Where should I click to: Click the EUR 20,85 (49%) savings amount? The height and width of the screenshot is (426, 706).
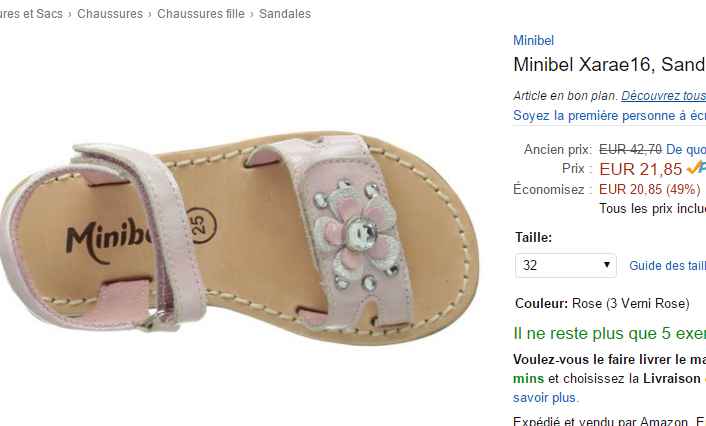pos(649,189)
